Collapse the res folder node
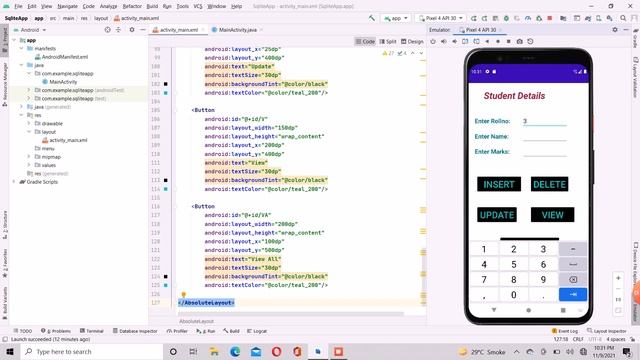Screen dimensions: 640x360 coord(21,115)
